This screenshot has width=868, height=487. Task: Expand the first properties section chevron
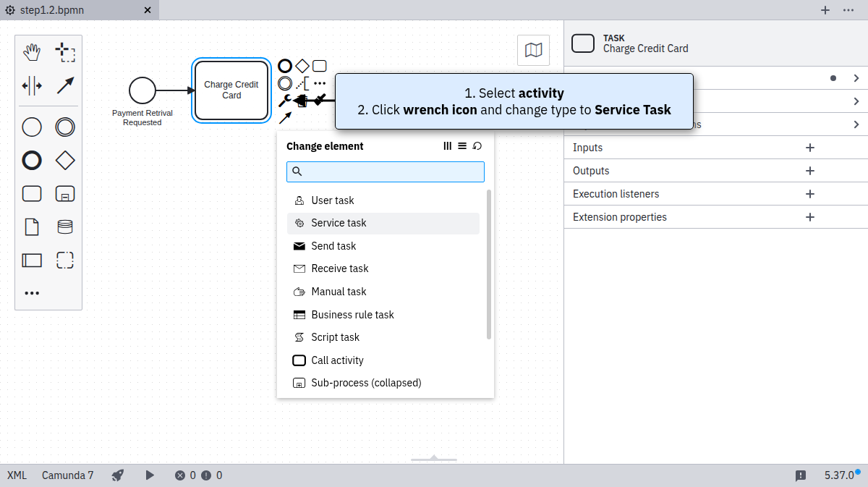coord(856,78)
